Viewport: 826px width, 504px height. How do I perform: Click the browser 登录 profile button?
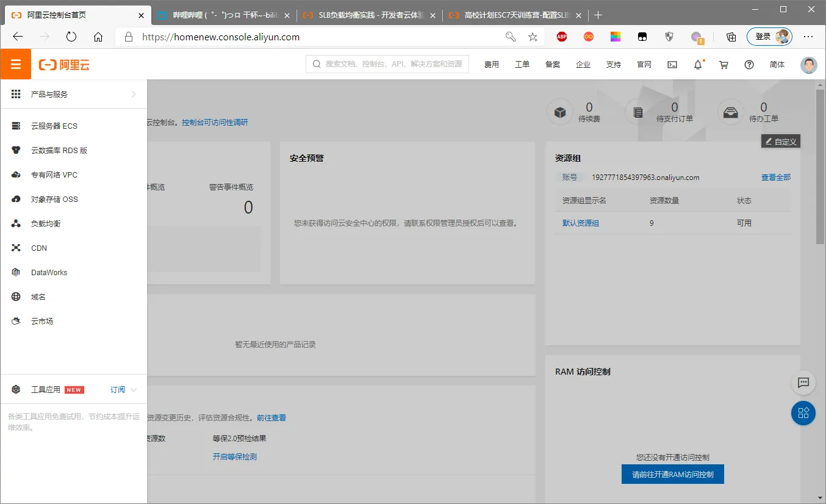click(x=769, y=37)
